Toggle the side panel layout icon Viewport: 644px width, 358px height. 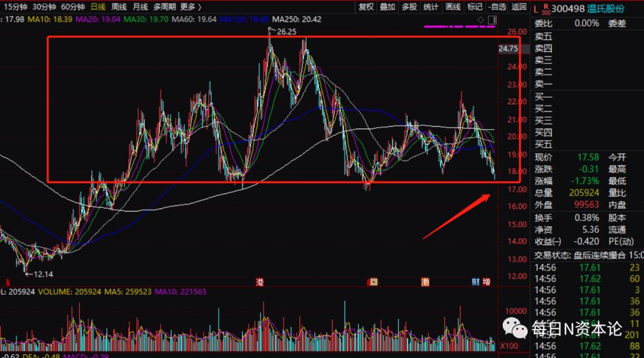click(x=492, y=20)
